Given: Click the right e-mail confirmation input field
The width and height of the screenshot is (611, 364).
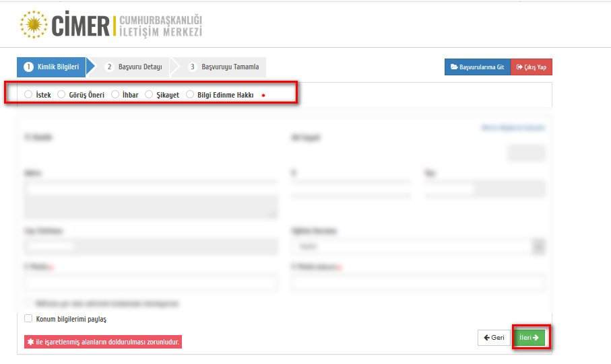Looking at the screenshot, I should [x=418, y=283].
